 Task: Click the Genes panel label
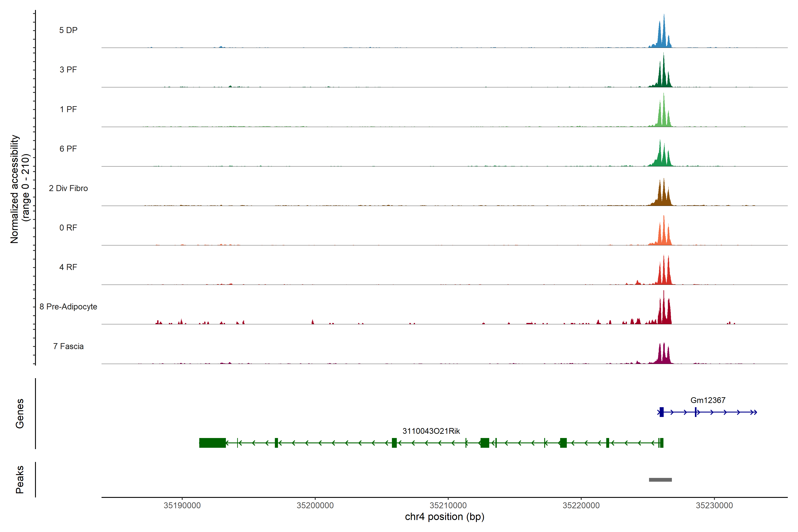(20, 413)
